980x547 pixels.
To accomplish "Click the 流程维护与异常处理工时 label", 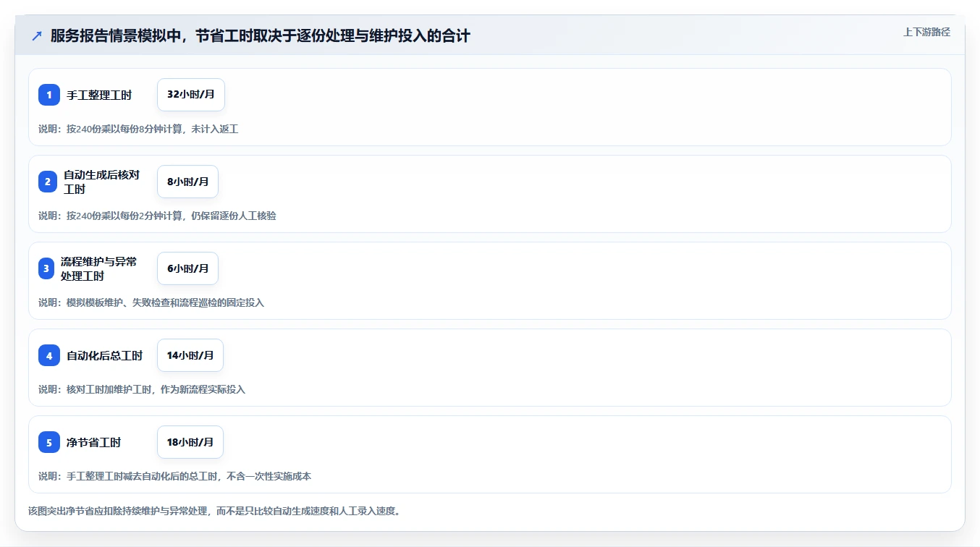I will pos(98,268).
